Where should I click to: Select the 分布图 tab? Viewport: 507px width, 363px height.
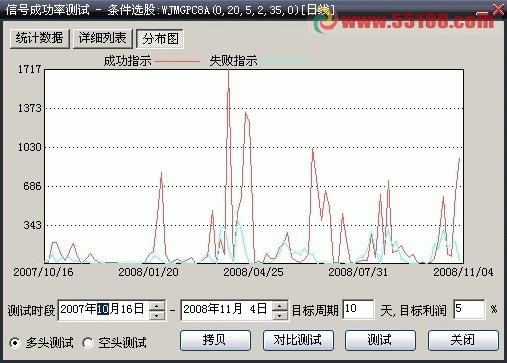160,39
